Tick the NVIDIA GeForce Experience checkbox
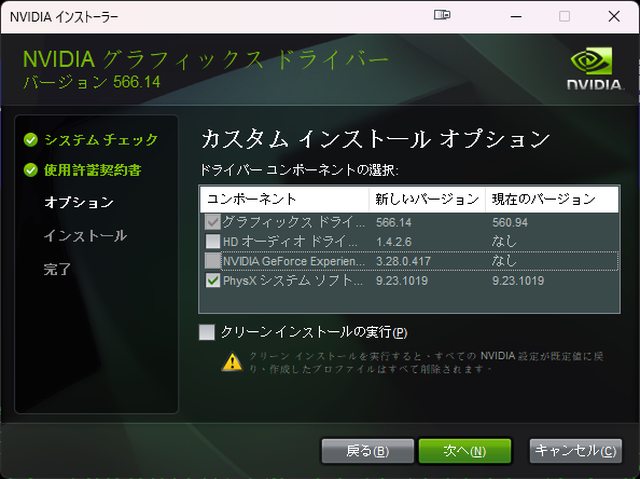 (212, 261)
